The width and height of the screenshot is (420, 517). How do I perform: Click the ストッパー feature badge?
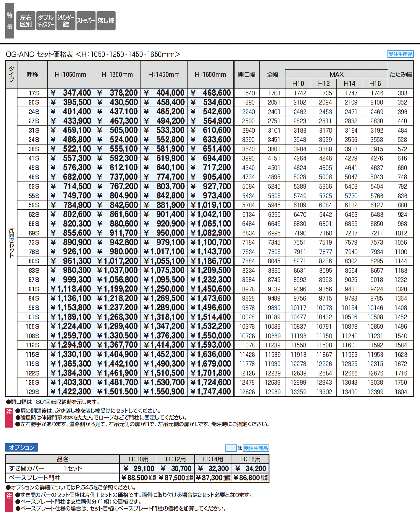point(86,21)
